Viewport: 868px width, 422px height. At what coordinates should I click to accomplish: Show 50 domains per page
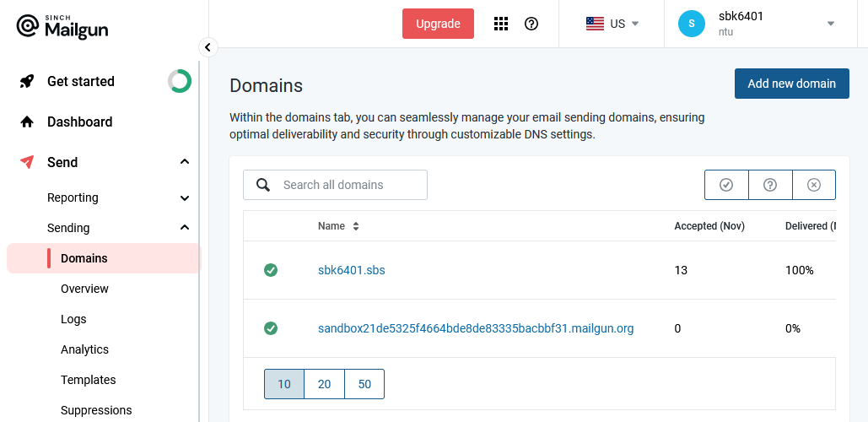tap(364, 384)
